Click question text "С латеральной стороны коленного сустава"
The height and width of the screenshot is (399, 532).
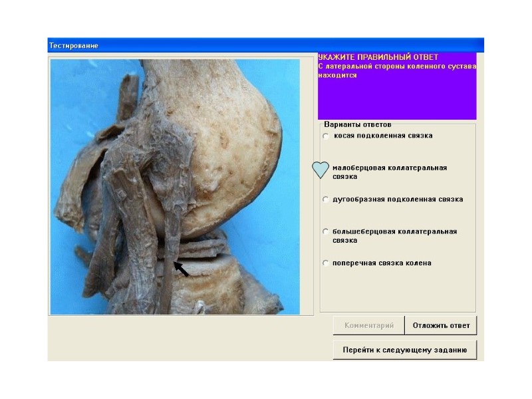coord(397,66)
